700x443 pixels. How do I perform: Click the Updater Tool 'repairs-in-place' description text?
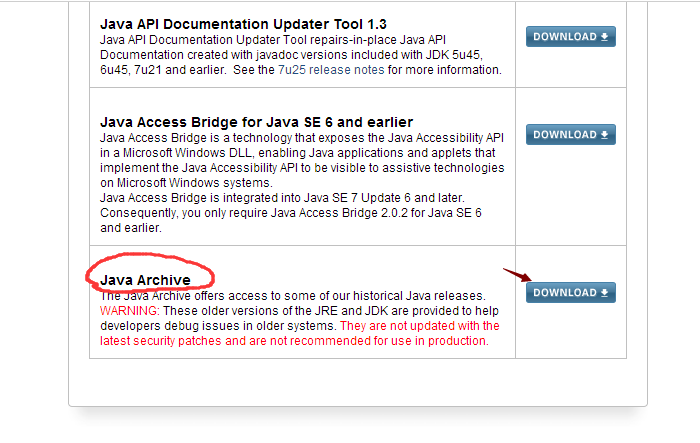tap(300, 39)
